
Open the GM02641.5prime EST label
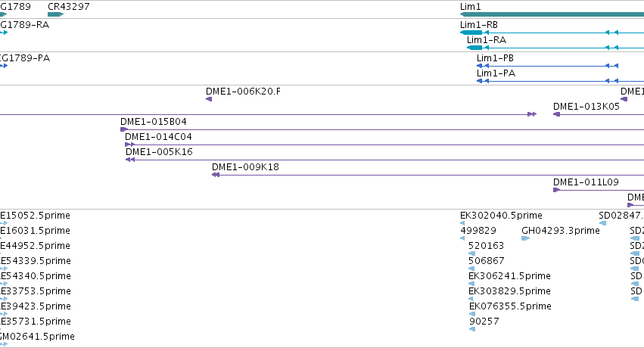point(37,337)
